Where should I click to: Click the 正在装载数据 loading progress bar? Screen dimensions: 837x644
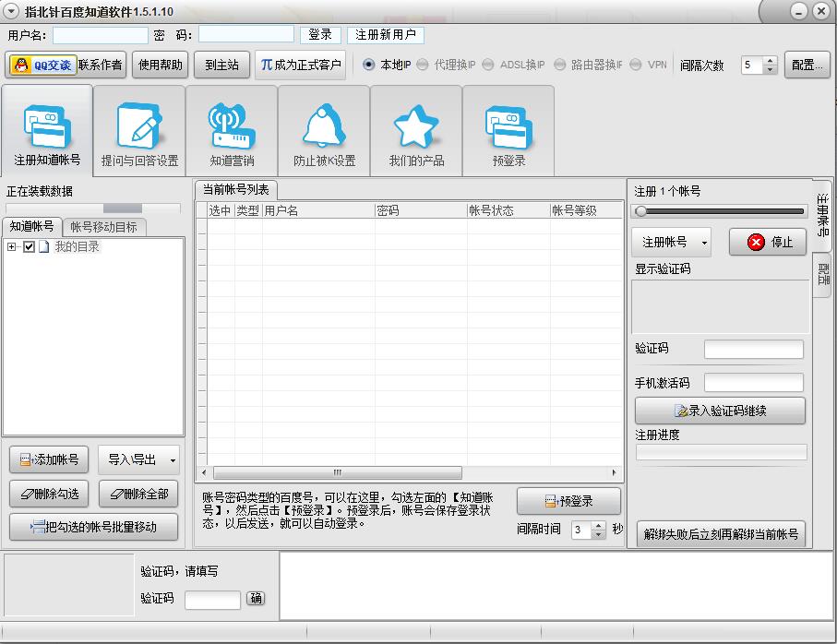point(93,209)
